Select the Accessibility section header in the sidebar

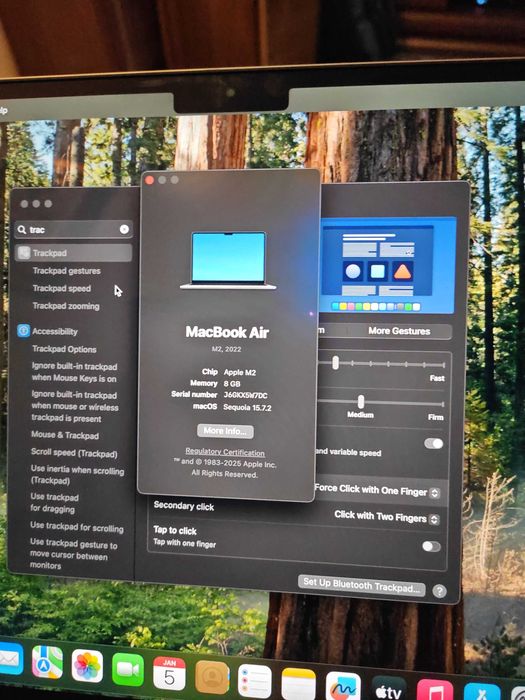pos(54,331)
